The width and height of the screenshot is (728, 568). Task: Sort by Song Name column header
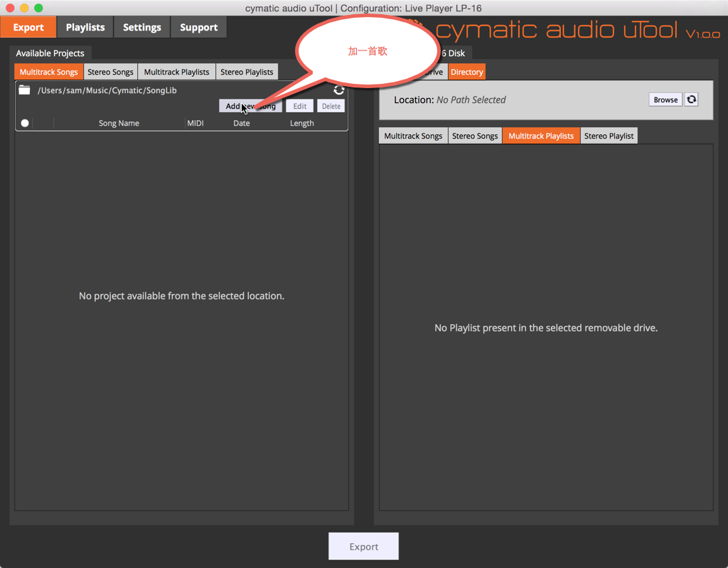(119, 123)
